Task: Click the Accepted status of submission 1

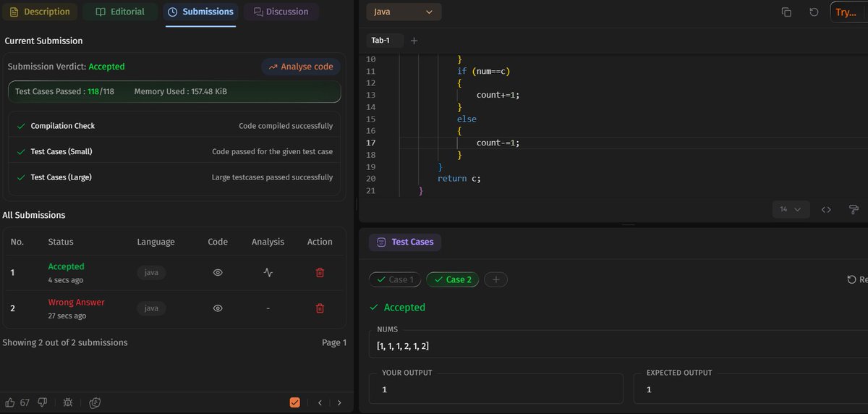Action: click(x=66, y=266)
